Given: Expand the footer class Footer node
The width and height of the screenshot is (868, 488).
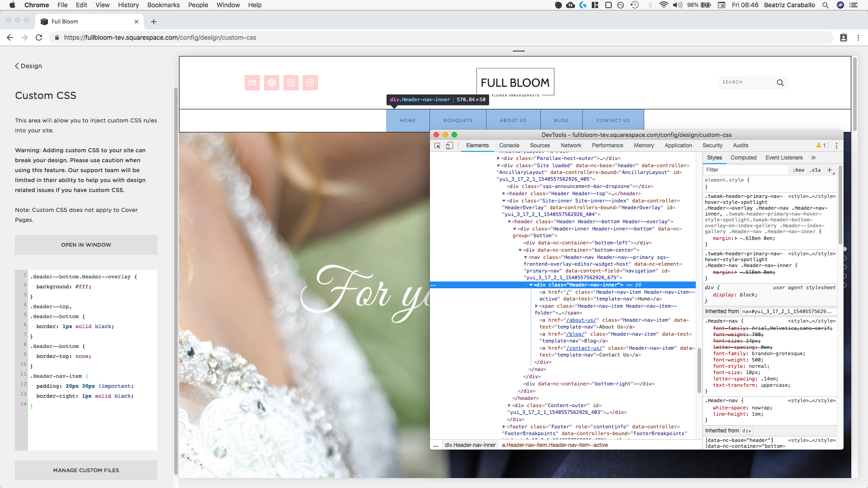Looking at the screenshot, I should pos(504,427).
